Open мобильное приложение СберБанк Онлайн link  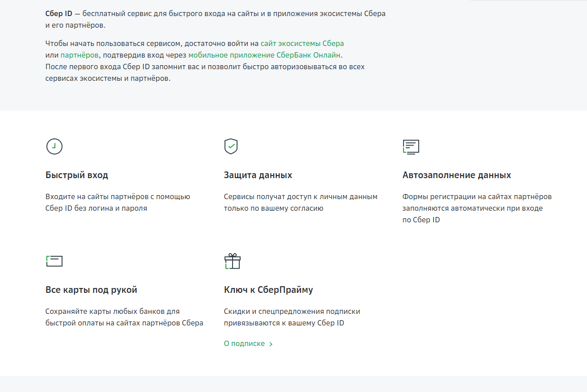coord(264,55)
